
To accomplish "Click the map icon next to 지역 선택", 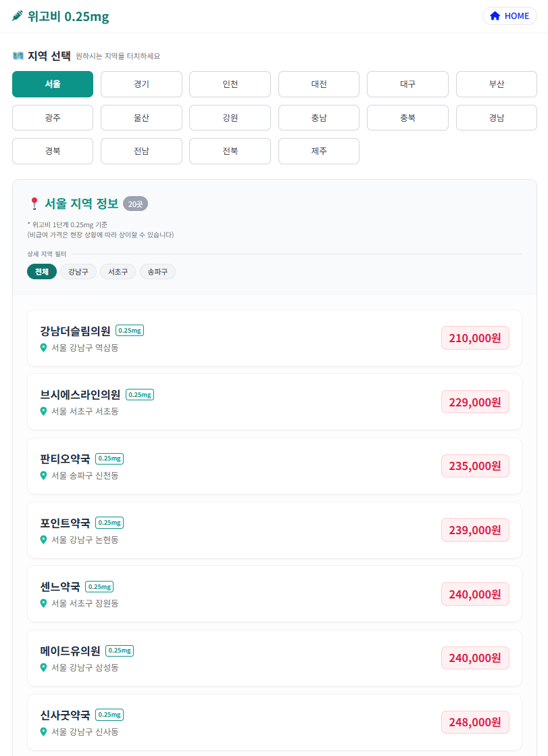I will click(x=18, y=55).
